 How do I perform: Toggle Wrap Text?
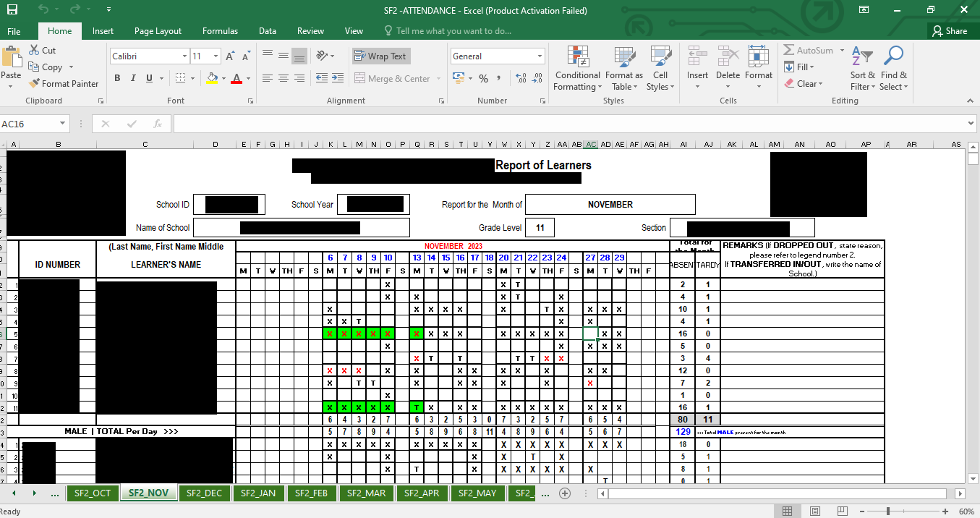[x=380, y=56]
